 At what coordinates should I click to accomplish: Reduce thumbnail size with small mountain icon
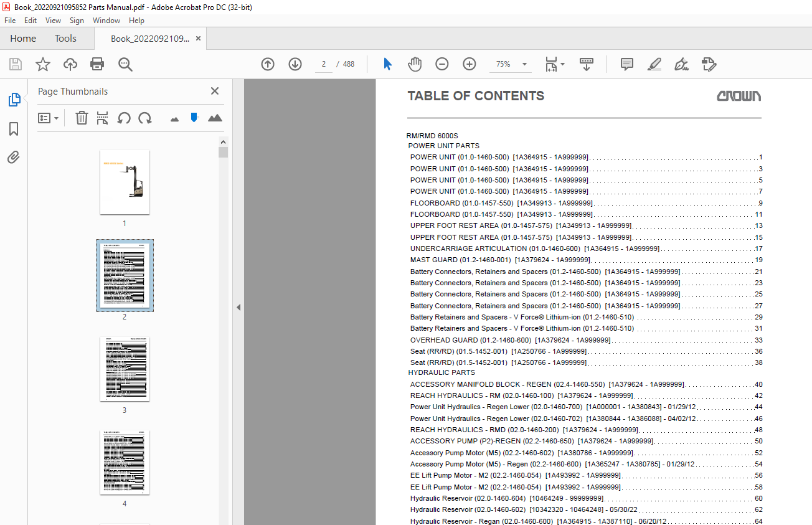tap(174, 118)
